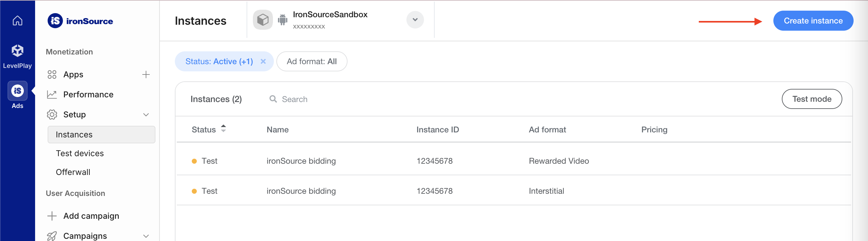The image size is (868, 241).
Task: Open Test devices in Setup menu
Action: coord(80,153)
